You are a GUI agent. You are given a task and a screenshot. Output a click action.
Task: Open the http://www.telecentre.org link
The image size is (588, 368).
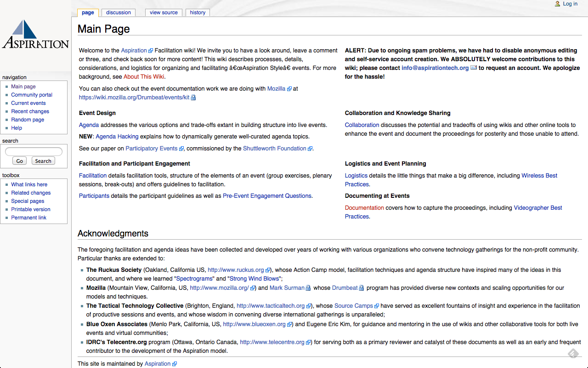coord(272,342)
